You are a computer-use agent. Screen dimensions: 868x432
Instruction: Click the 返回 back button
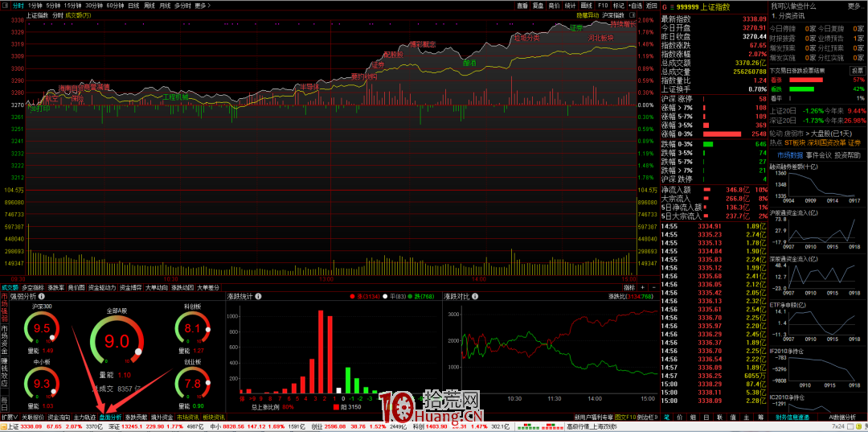coord(651,6)
